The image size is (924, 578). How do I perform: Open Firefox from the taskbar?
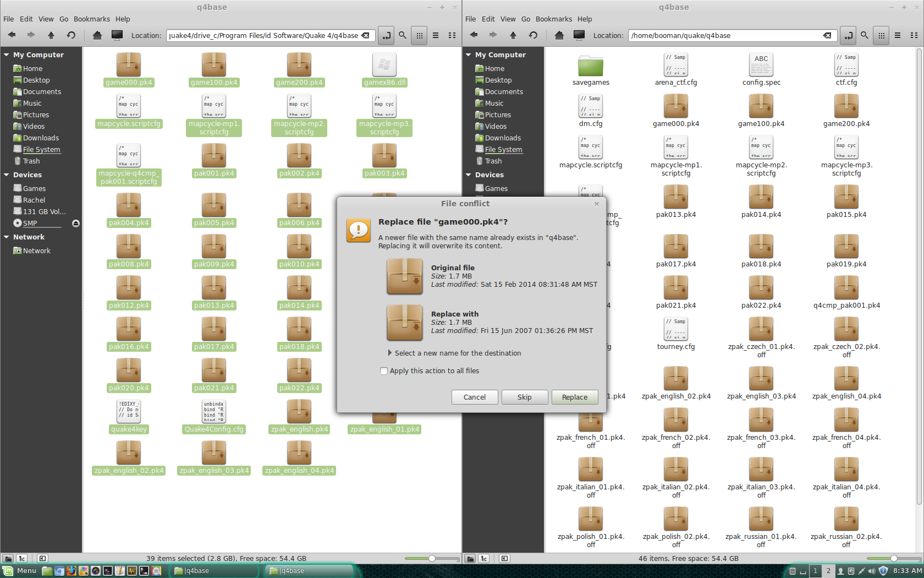71,571
